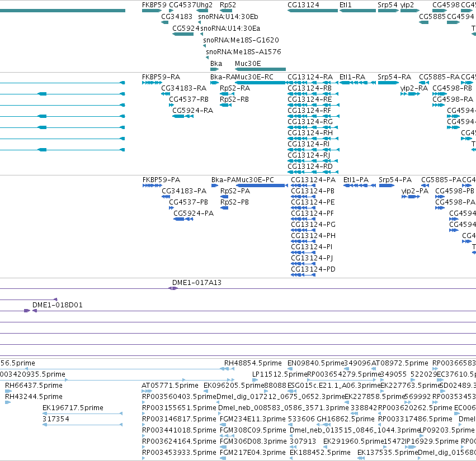This screenshot has width=476, height=461.
Task: Click the 317354 EST label
Action: (56, 419)
